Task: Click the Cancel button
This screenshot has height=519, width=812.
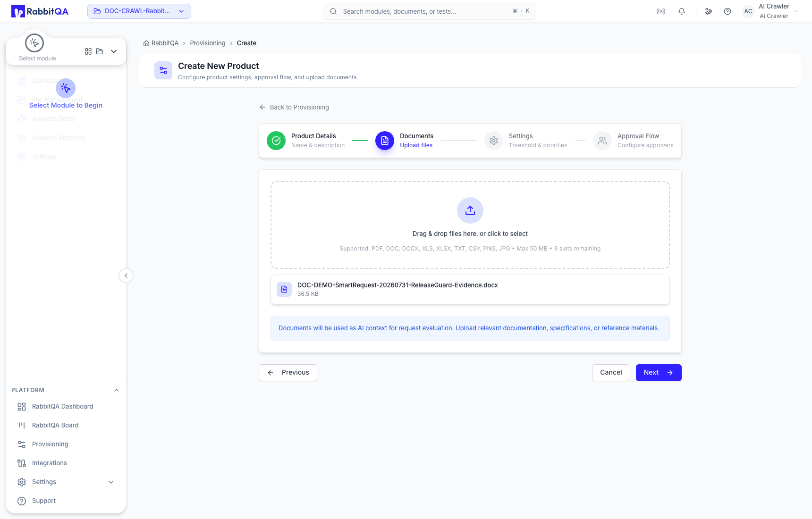Action: (x=611, y=373)
